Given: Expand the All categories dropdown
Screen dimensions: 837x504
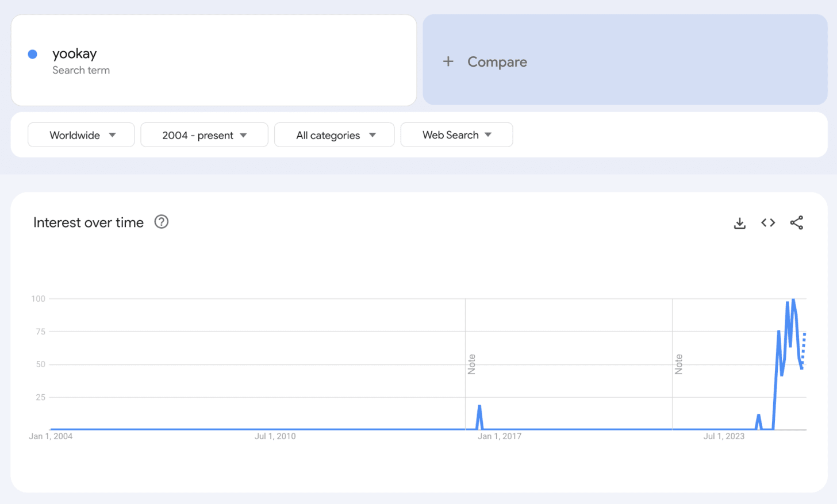Looking at the screenshot, I should click(x=335, y=135).
